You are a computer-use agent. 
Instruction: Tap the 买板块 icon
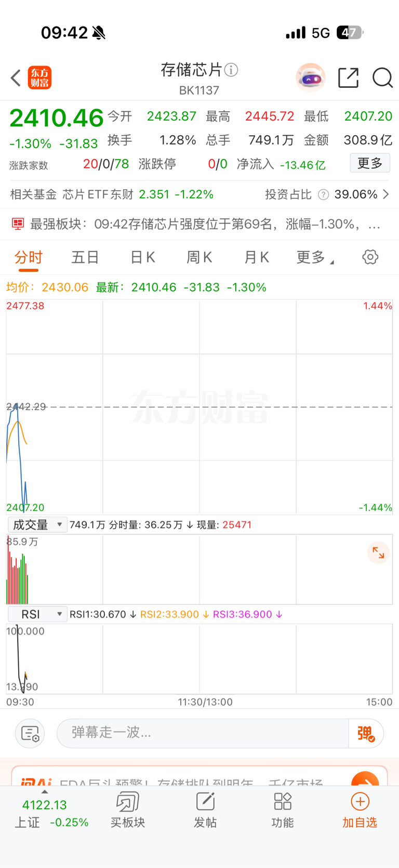point(127,802)
